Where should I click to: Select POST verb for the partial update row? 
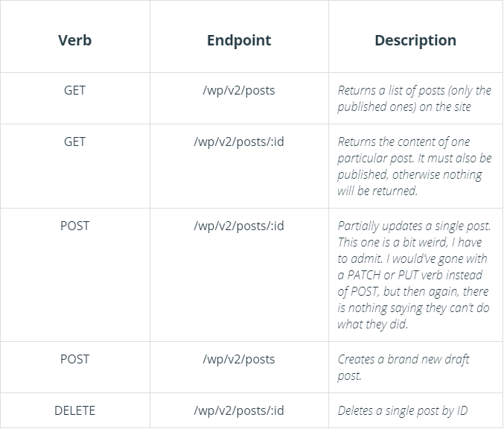tap(74, 225)
